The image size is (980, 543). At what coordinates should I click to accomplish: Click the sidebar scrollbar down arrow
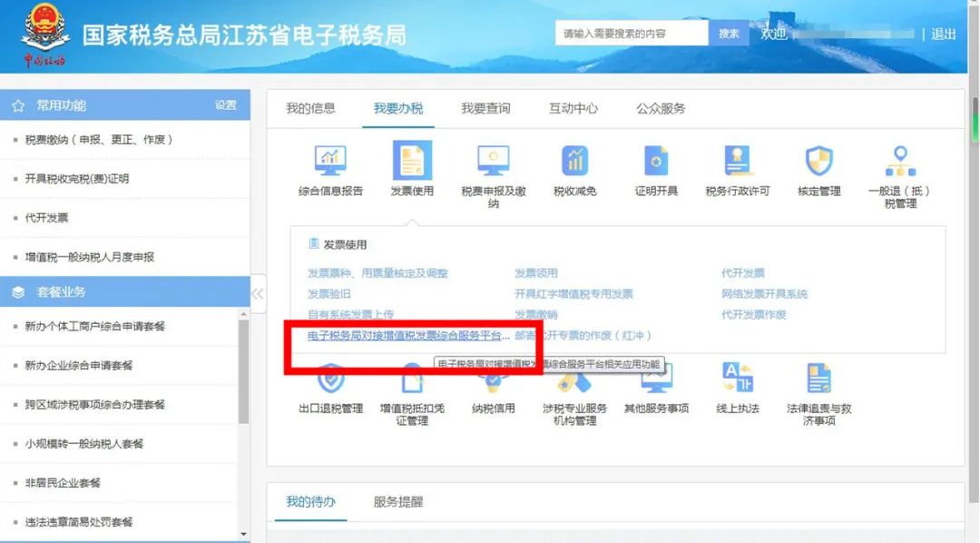[x=244, y=535]
